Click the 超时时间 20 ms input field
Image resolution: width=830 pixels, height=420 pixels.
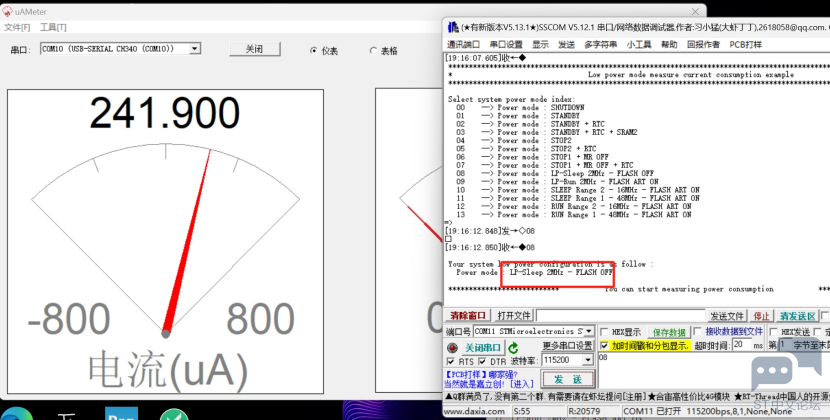pyautogui.click(x=741, y=345)
